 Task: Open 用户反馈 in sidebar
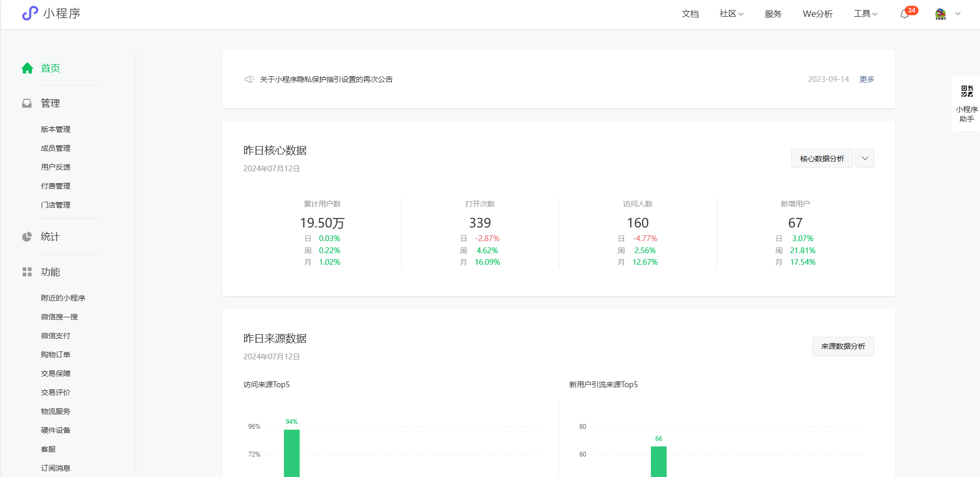coord(56,167)
